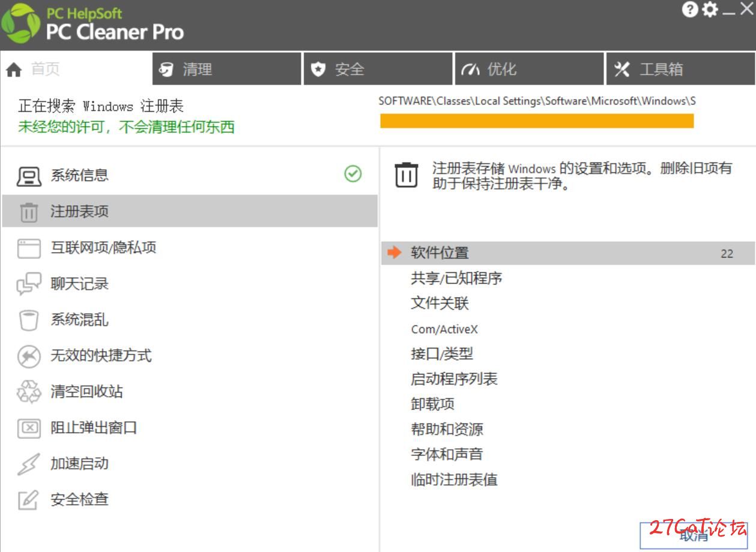Click the block popup windows icon
The image size is (756, 552).
(x=29, y=428)
